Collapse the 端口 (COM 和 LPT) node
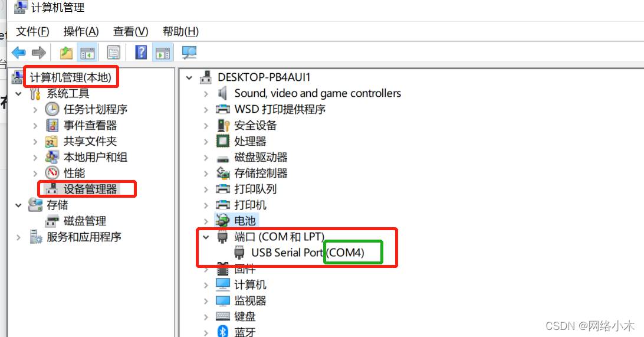Screen dimensions: 644x337 pos(206,237)
